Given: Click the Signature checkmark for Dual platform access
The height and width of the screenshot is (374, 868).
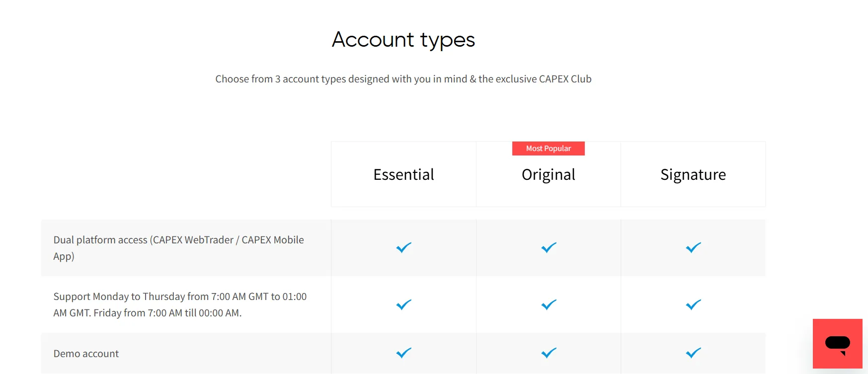Looking at the screenshot, I should coord(693,247).
